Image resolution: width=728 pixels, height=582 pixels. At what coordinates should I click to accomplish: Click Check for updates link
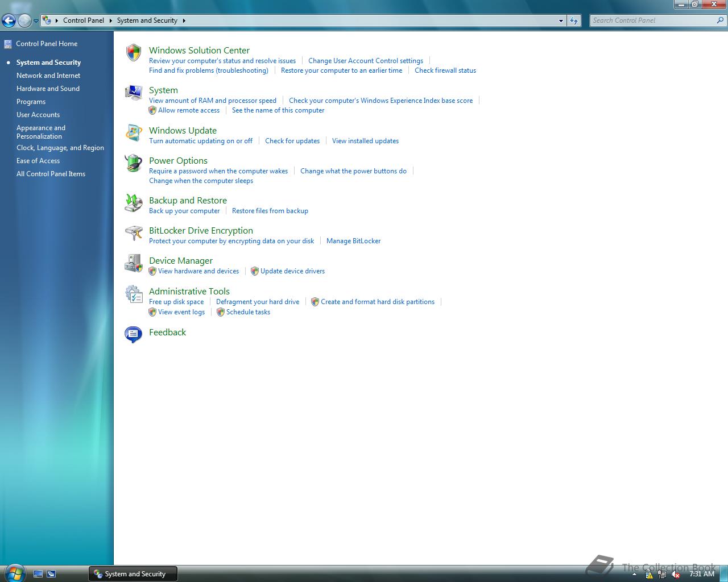292,141
